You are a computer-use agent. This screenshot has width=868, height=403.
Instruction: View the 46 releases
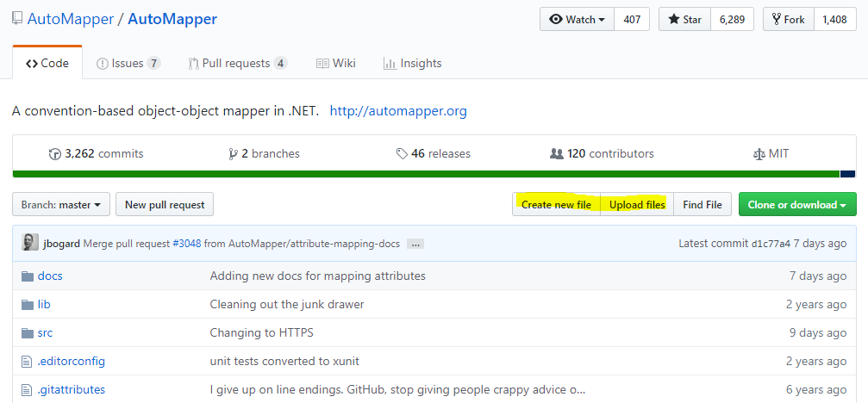pyautogui.click(x=434, y=153)
